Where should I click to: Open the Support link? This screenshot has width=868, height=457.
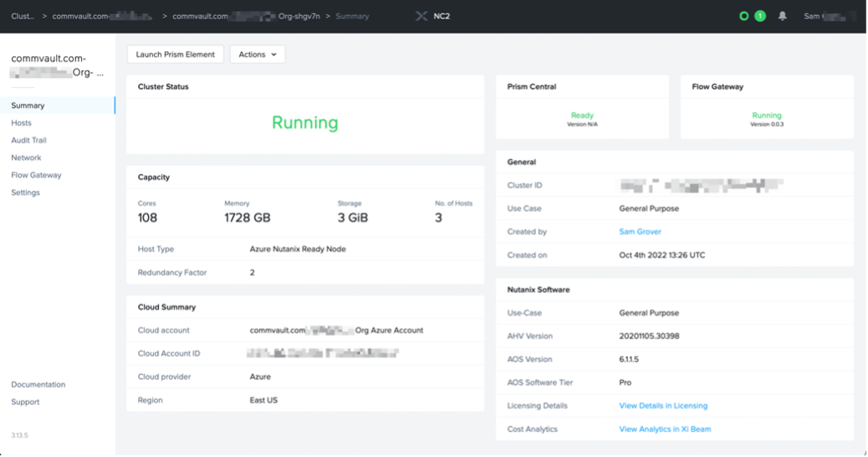[x=25, y=402]
